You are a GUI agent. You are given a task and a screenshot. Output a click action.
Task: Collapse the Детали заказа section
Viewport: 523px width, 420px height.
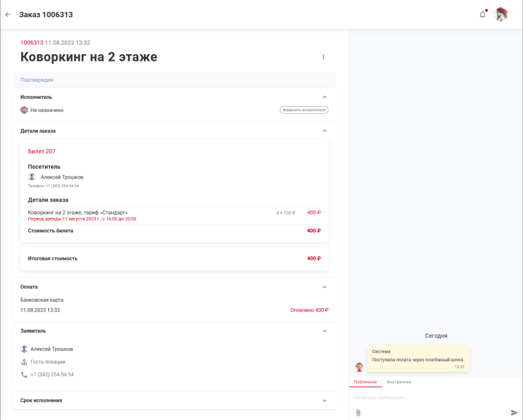[323, 131]
